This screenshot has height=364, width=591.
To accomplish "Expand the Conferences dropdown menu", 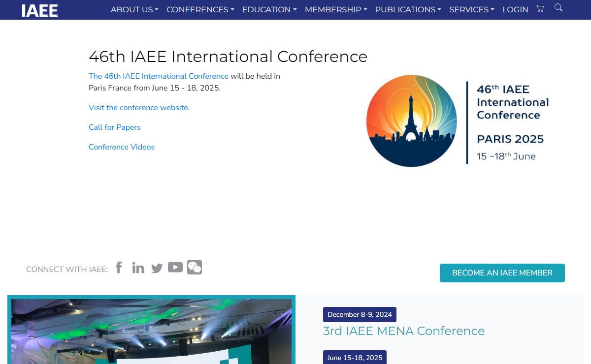I will coord(200,10).
